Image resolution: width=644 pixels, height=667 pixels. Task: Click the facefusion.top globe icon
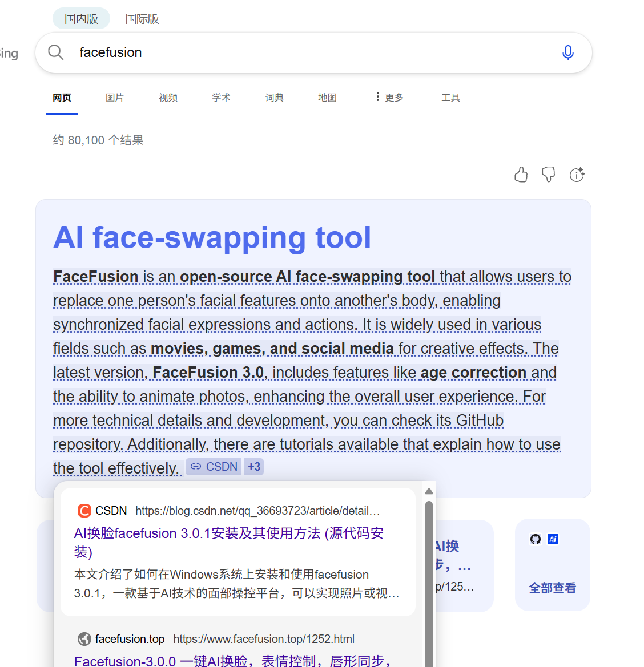click(84, 639)
